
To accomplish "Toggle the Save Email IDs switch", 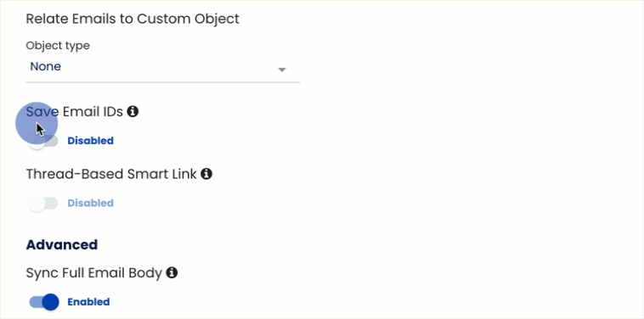I will click(x=43, y=141).
